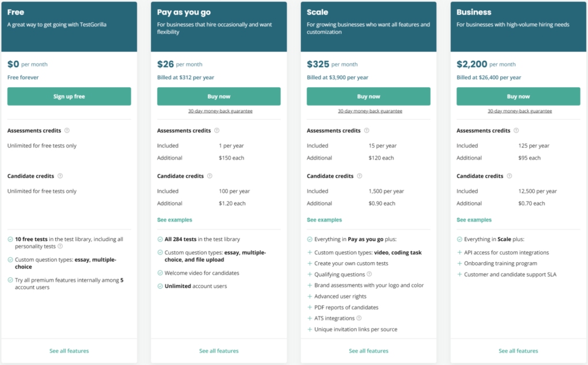Click Buy now on the Business plan
The width and height of the screenshot is (588, 365).
[x=518, y=96]
